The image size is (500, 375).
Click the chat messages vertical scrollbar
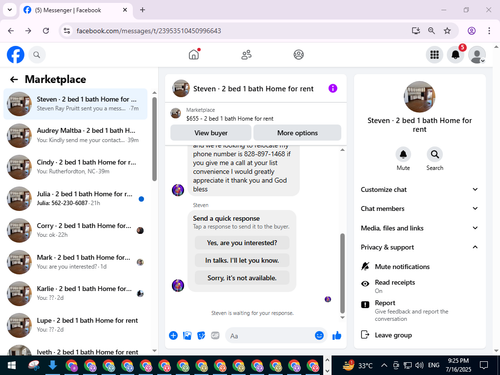[342, 273]
